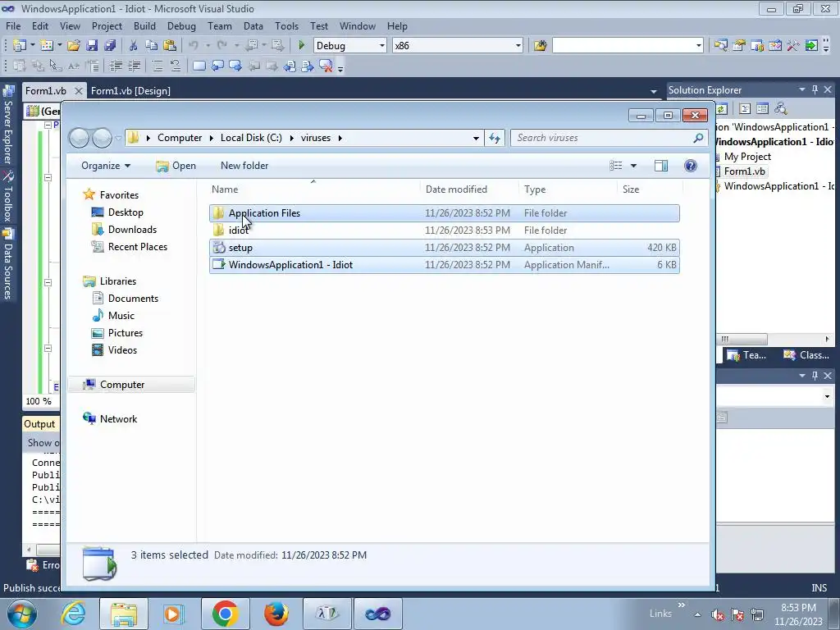The height and width of the screenshot is (630, 840).
Task: Open Downloads in Favorites sidebar
Action: click(x=132, y=230)
